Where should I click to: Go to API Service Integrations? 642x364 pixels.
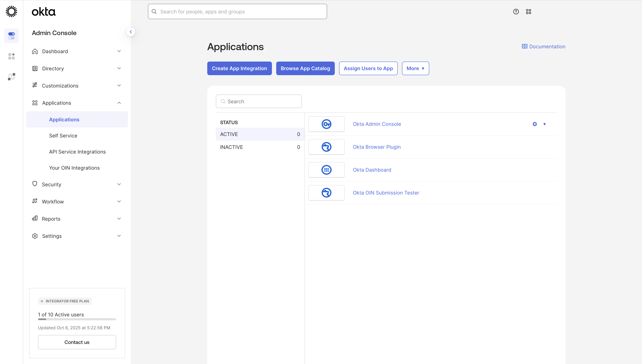77,152
